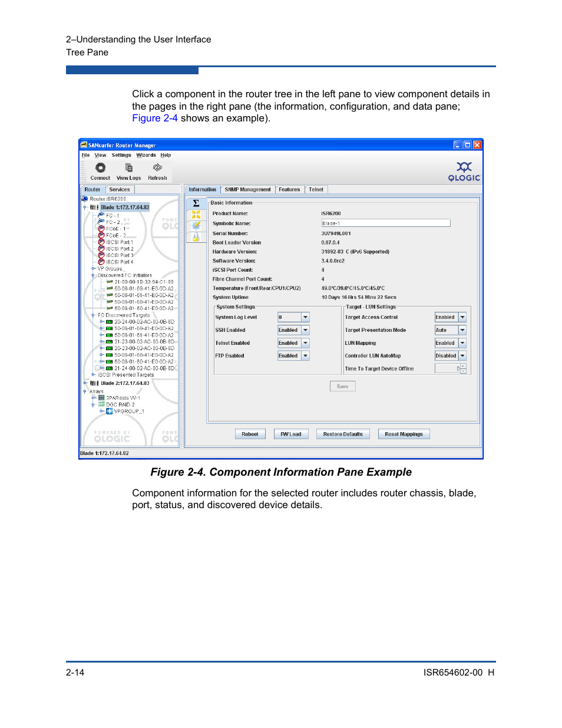The image size is (562, 728).
Task: Increase Time To Target Device Offline value
Action: (x=463, y=366)
